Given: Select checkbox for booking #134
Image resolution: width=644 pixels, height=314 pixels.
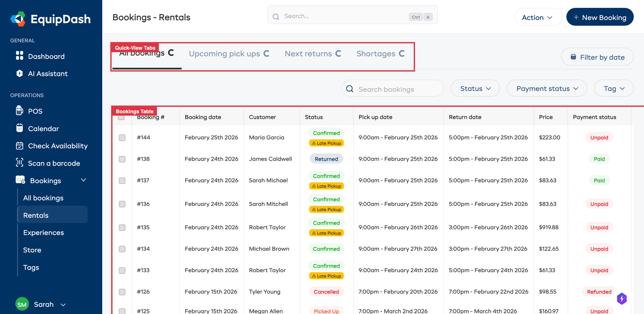Looking at the screenshot, I should point(122,249).
